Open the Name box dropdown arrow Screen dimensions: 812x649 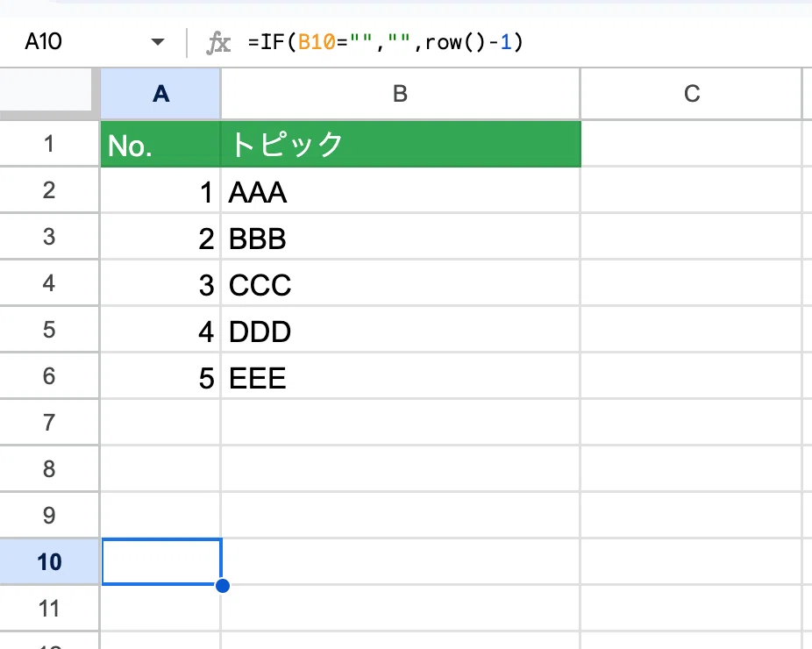158,42
